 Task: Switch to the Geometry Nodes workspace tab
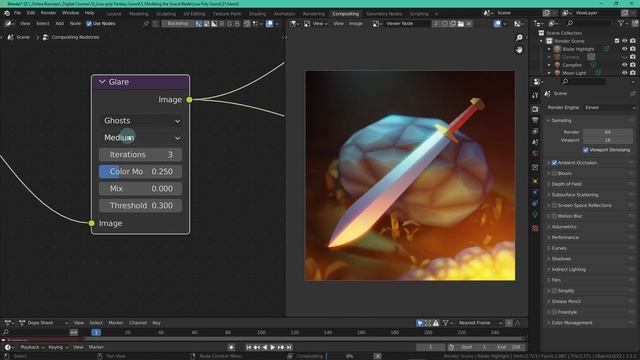(384, 14)
